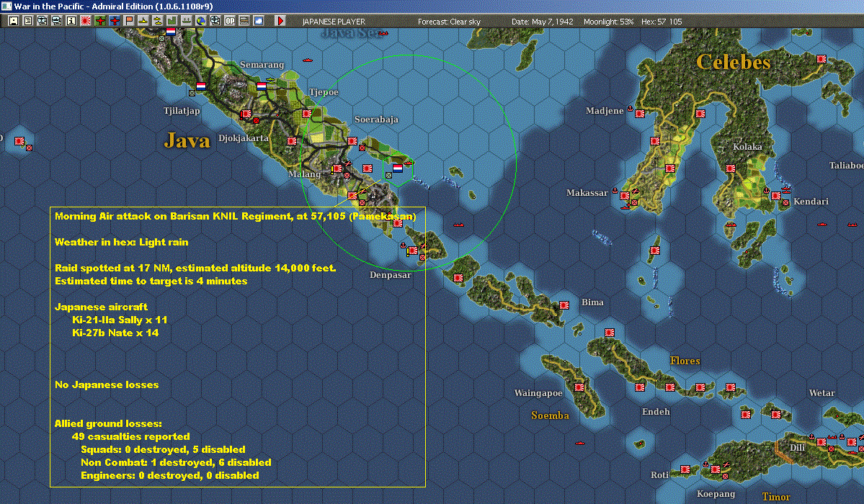Click the save game disk icon
864x504 pixels.
click(14, 20)
